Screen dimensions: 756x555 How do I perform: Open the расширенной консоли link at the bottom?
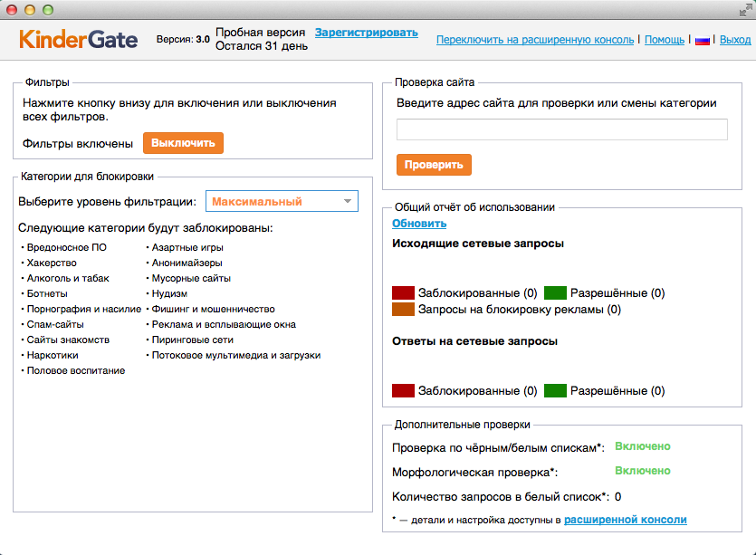[x=625, y=520]
